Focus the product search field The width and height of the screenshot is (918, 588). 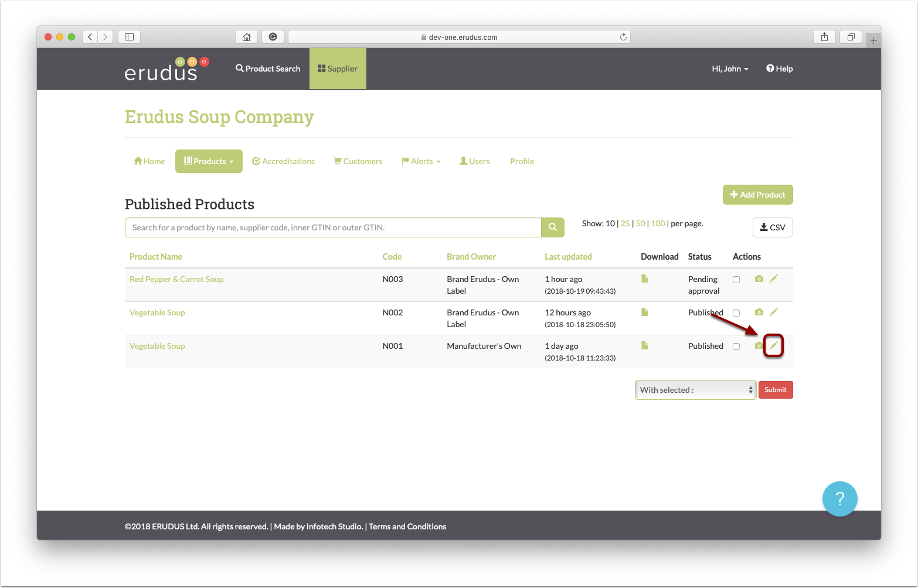tap(333, 227)
